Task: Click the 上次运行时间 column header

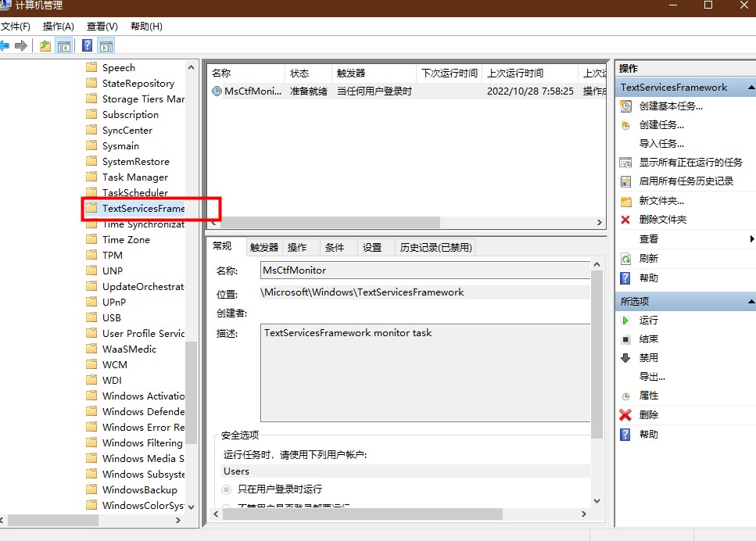Action: point(530,73)
